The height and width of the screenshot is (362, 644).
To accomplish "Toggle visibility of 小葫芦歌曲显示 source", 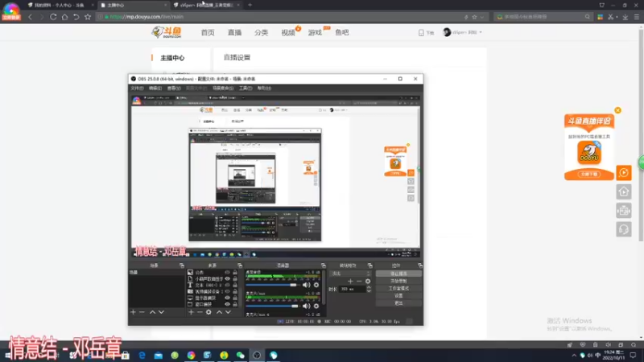I will 227,278.
